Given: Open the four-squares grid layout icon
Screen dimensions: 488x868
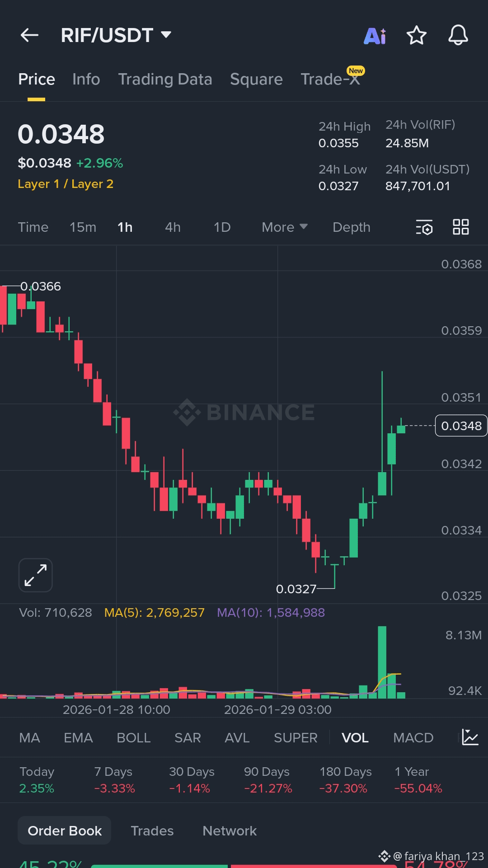Looking at the screenshot, I should coord(461,227).
